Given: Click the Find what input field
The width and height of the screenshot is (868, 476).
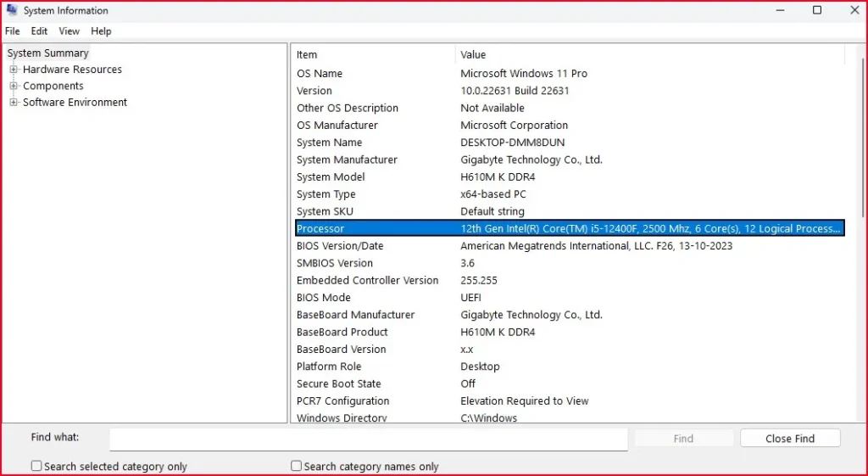Looking at the screenshot, I should 368,439.
